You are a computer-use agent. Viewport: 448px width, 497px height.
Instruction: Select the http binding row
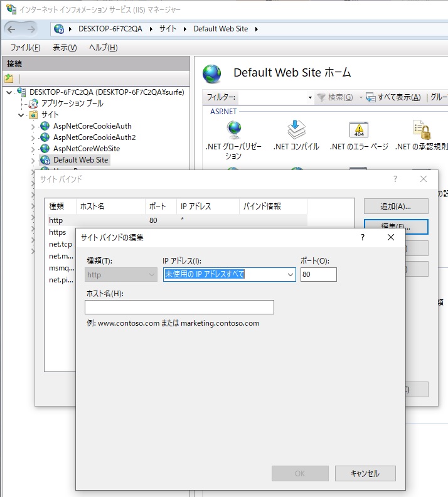pos(178,220)
